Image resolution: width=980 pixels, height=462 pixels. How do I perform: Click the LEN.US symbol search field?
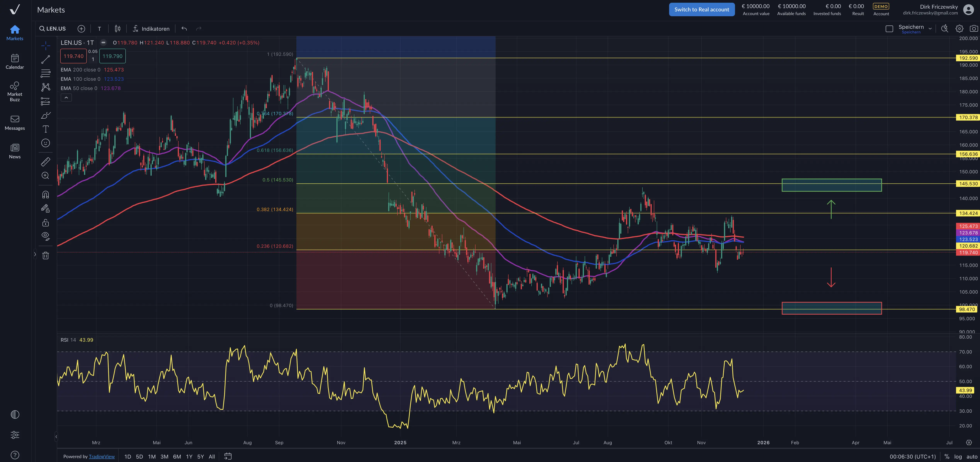coord(53,29)
